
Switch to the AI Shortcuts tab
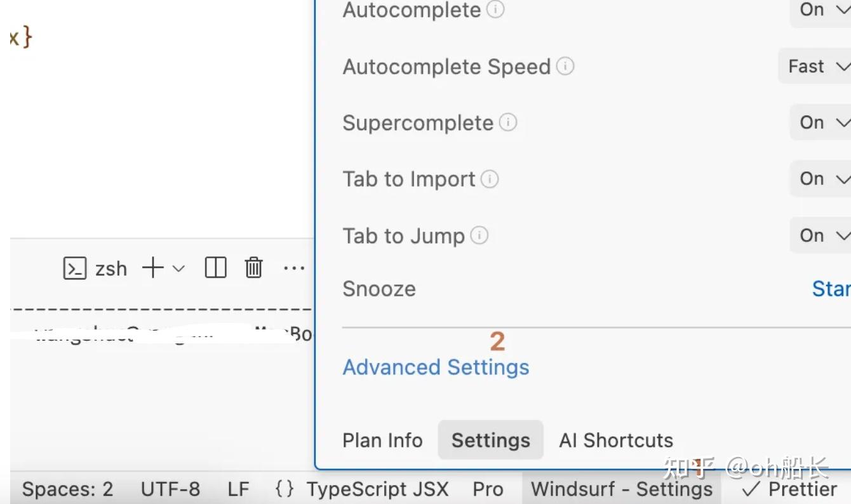point(616,440)
